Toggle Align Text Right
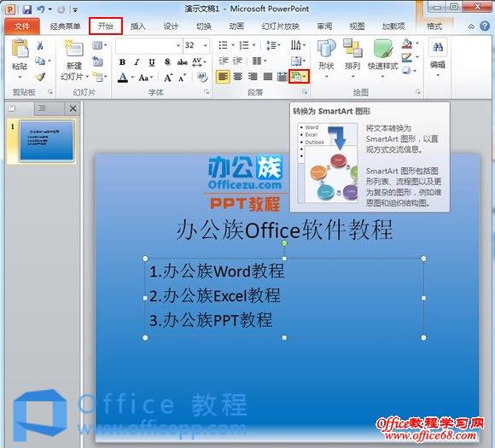 pyautogui.click(x=253, y=77)
